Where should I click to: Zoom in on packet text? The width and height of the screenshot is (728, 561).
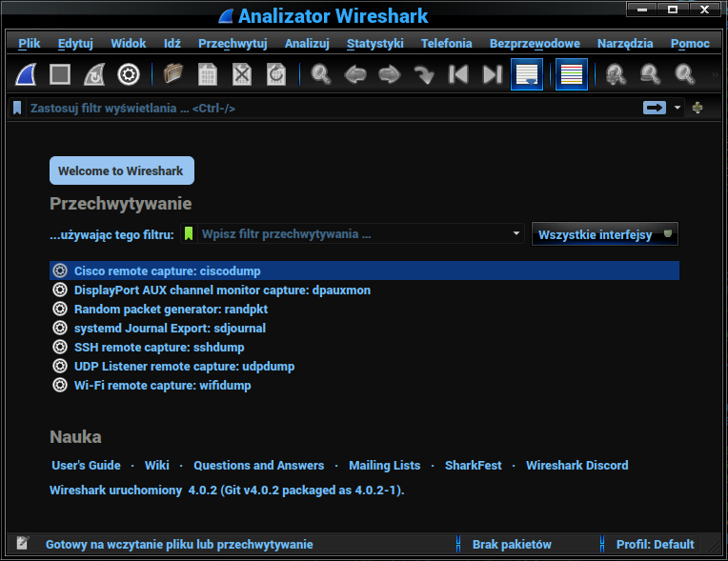click(617, 74)
